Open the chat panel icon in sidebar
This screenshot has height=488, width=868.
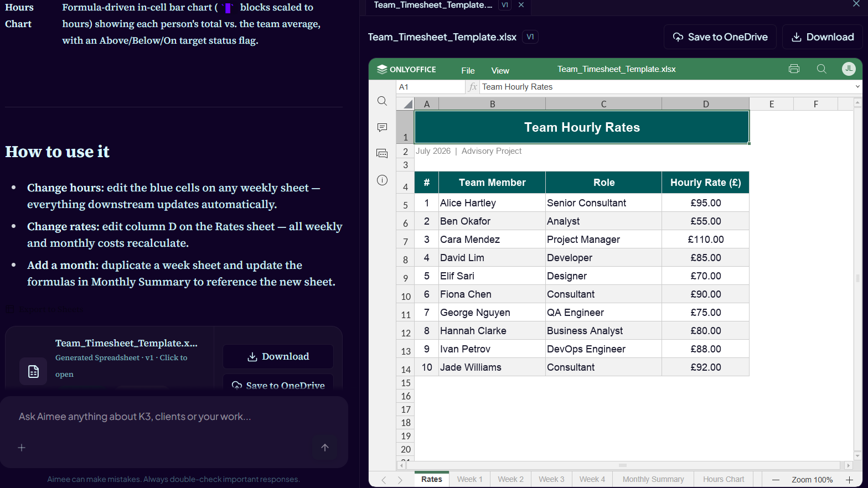tap(382, 153)
